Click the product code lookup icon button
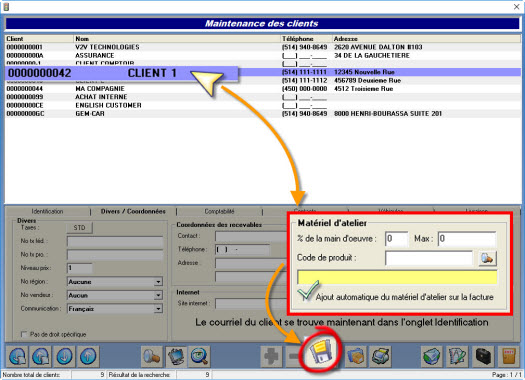Viewport: 525px width, 380px height. pos(488,258)
